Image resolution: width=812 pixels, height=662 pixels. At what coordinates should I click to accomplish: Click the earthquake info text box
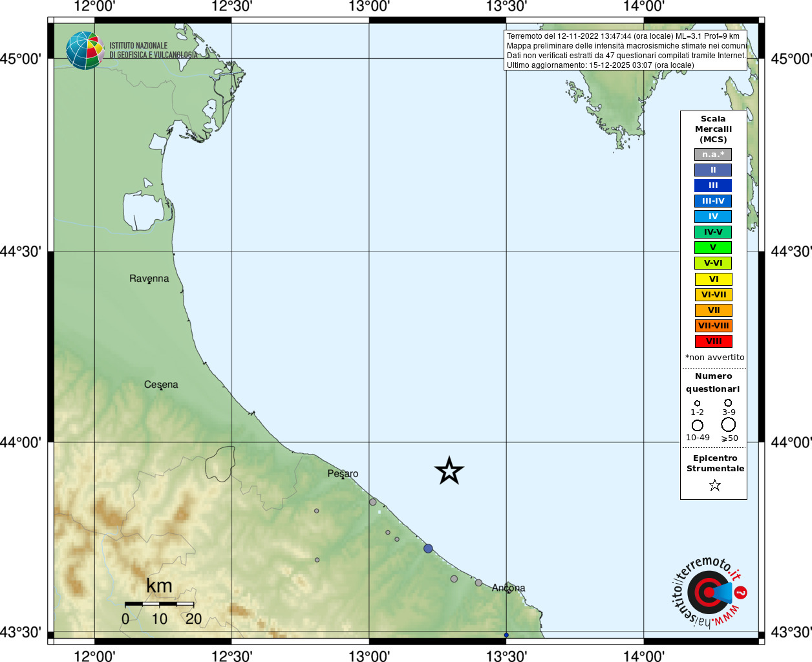[625, 50]
